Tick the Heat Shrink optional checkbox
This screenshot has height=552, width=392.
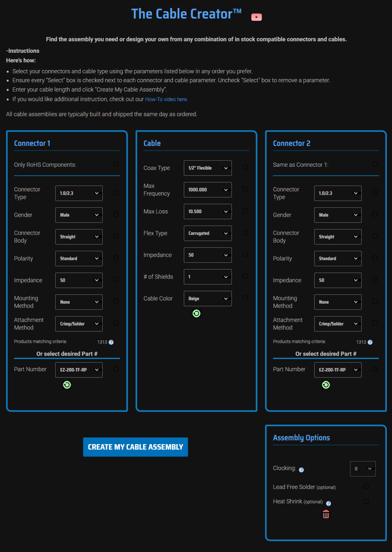pyautogui.click(x=366, y=501)
